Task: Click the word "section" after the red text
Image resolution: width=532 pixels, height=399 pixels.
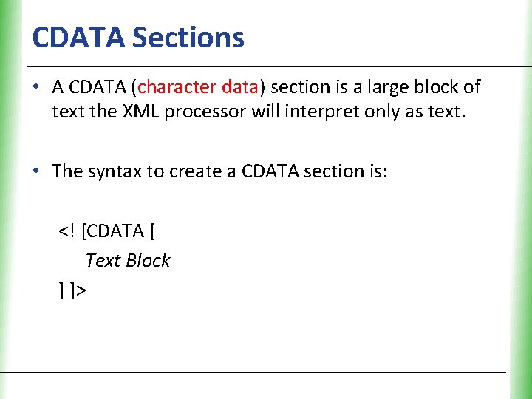Action: (x=297, y=87)
